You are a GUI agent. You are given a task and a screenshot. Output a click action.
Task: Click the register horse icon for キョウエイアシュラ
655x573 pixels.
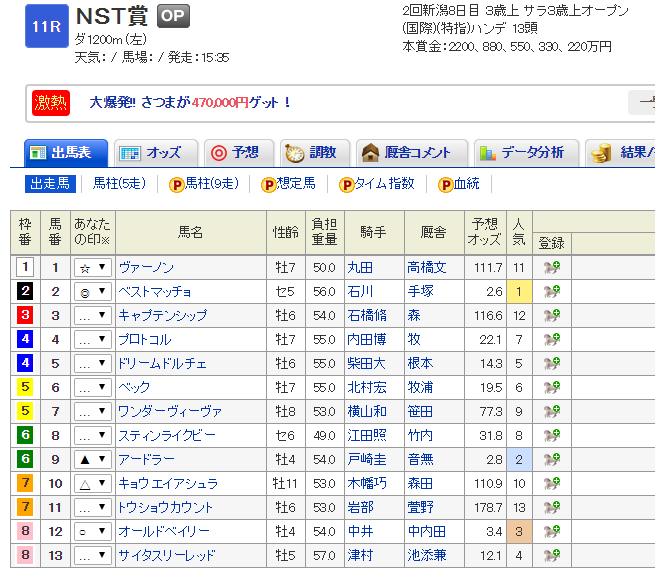click(x=552, y=484)
